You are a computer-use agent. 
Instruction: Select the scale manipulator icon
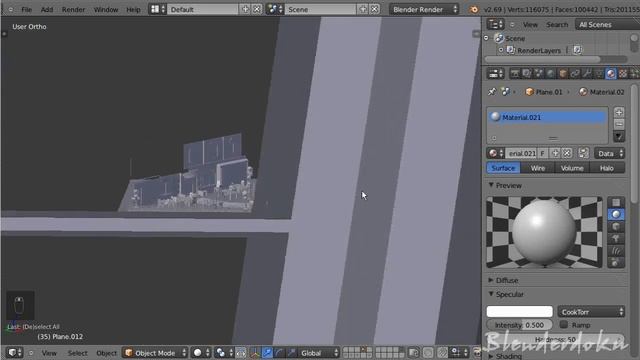pos(291,353)
